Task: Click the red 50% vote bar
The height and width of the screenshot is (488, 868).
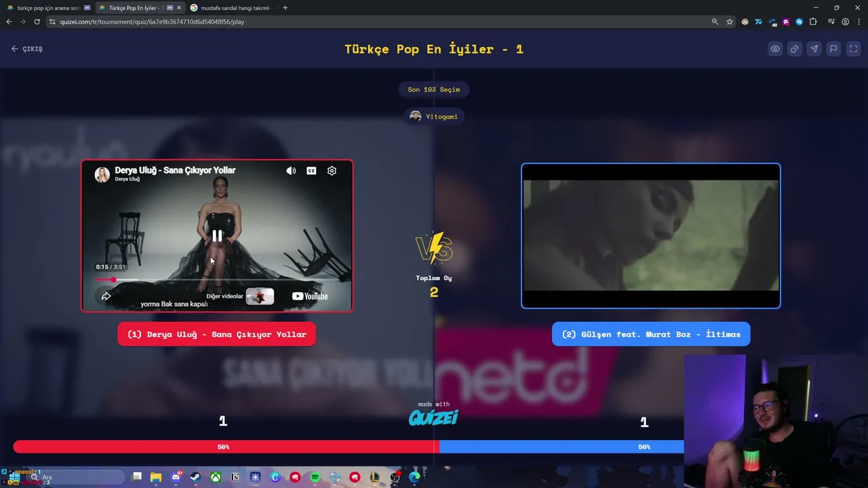Action: click(226, 447)
